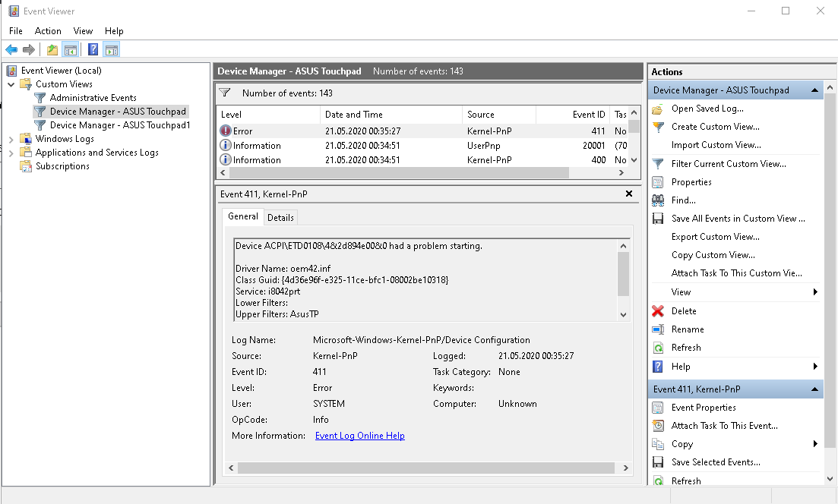Click the Find binoculars icon
The width and height of the screenshot is (838, 504).
coord(658,200)
